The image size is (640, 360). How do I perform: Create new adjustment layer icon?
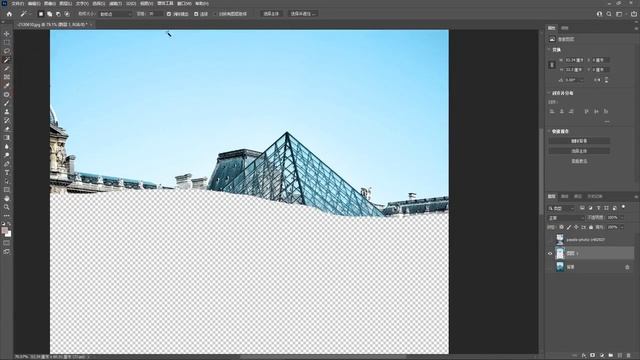tap(602, 356)
